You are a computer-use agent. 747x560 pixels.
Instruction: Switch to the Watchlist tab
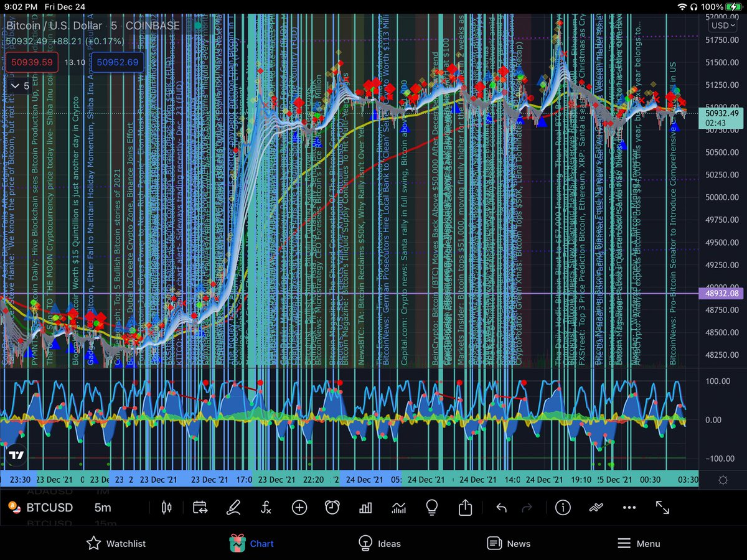(116, 543)
